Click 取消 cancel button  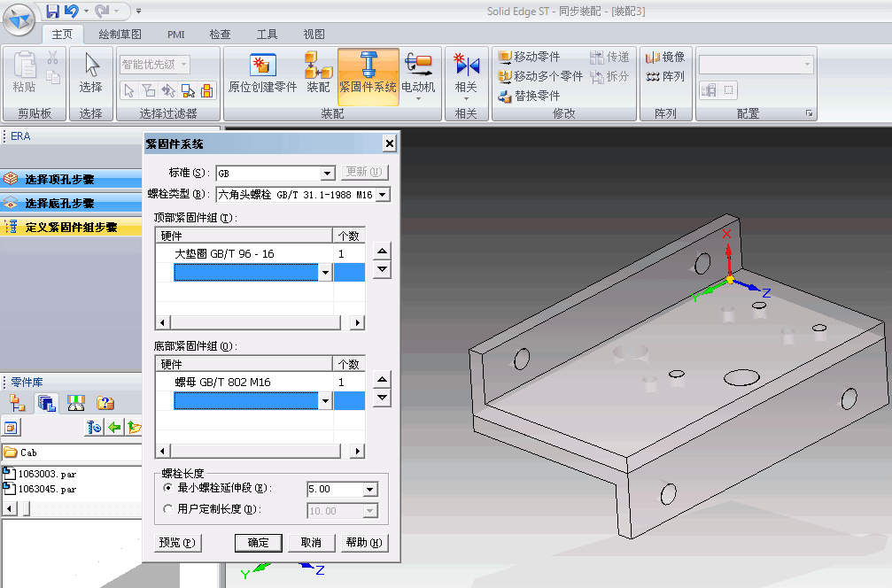click(x=311, y=543)
